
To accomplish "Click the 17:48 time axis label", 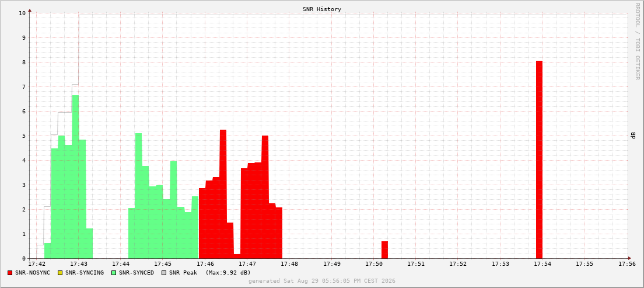I will [289, 263].
